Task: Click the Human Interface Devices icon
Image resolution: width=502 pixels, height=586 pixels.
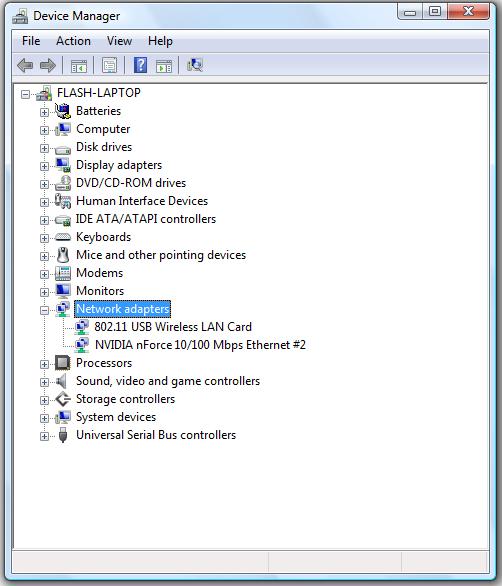Action: (x=62, y=201)
